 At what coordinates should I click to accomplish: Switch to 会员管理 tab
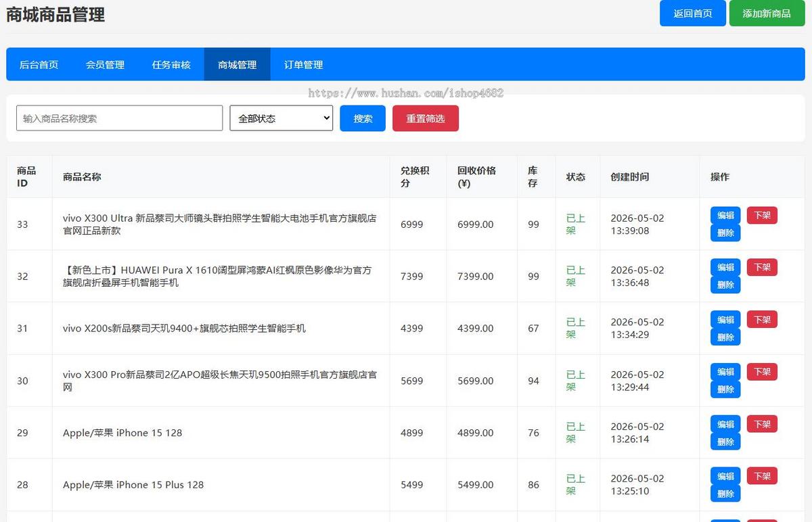105,65
